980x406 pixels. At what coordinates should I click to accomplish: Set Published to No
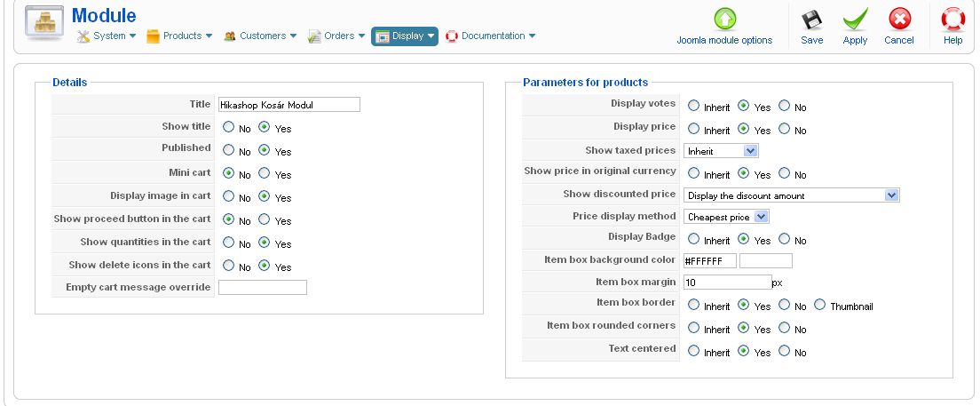coord(229,151)
